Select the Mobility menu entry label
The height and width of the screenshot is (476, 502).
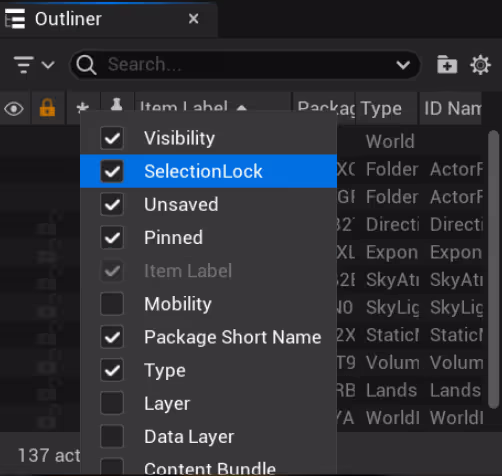point(178,304)
